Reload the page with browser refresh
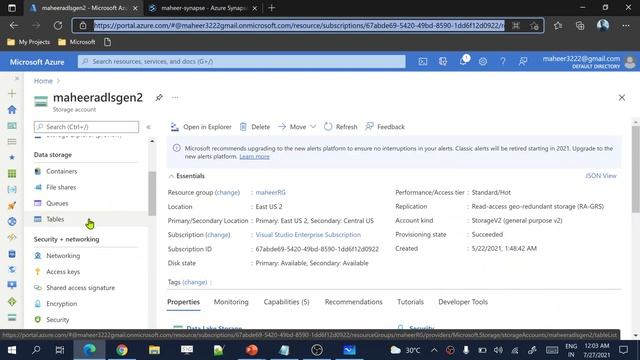The width and height of the screenshot is (640, 360). 58,25
